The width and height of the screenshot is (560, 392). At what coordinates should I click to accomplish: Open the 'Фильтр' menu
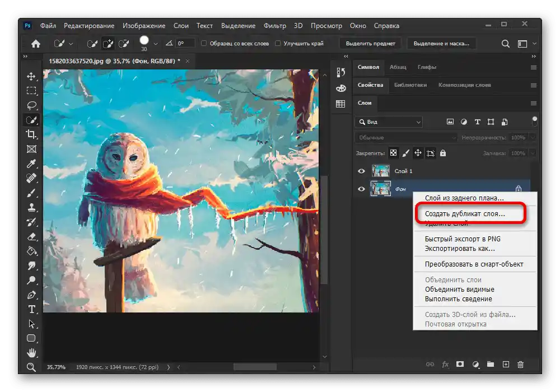point(274,26)
